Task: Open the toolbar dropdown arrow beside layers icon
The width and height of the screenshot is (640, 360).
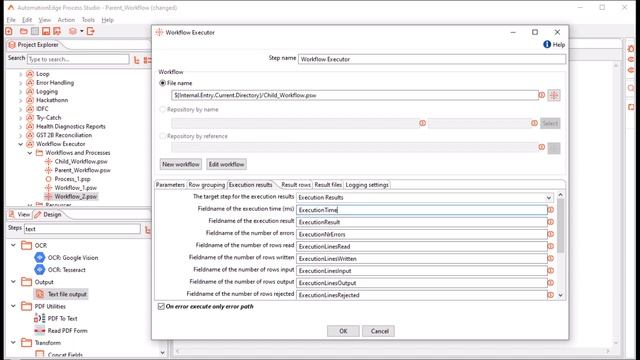Action: point(82,31)
